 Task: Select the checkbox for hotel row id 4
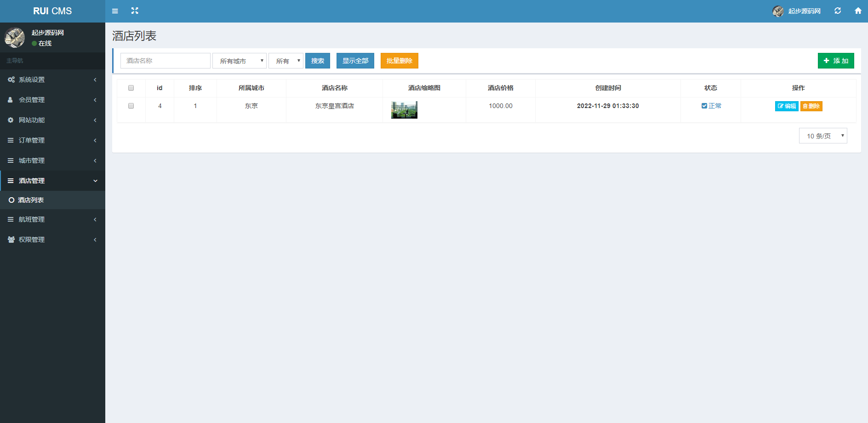click(x=131, y=106)
